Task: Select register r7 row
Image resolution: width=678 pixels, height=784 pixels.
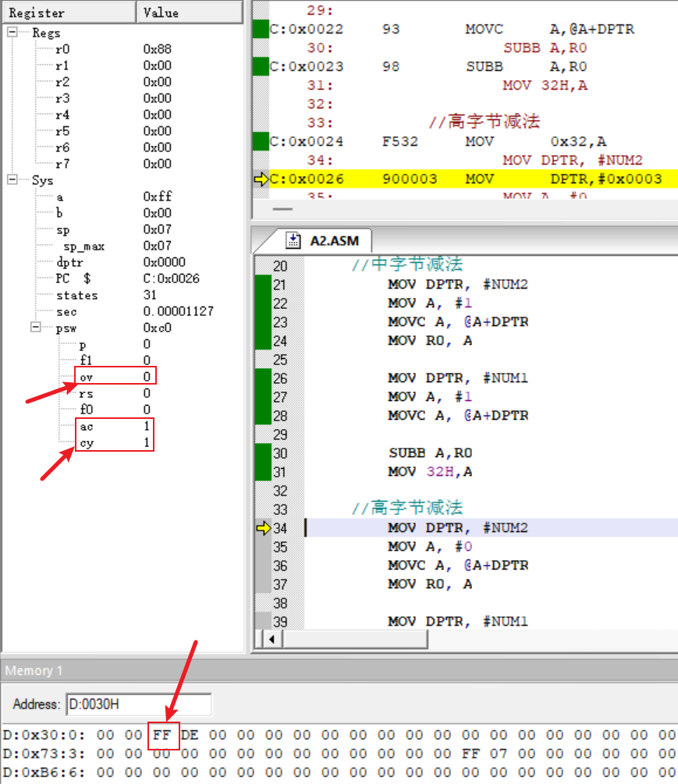Action: [114, 164]
